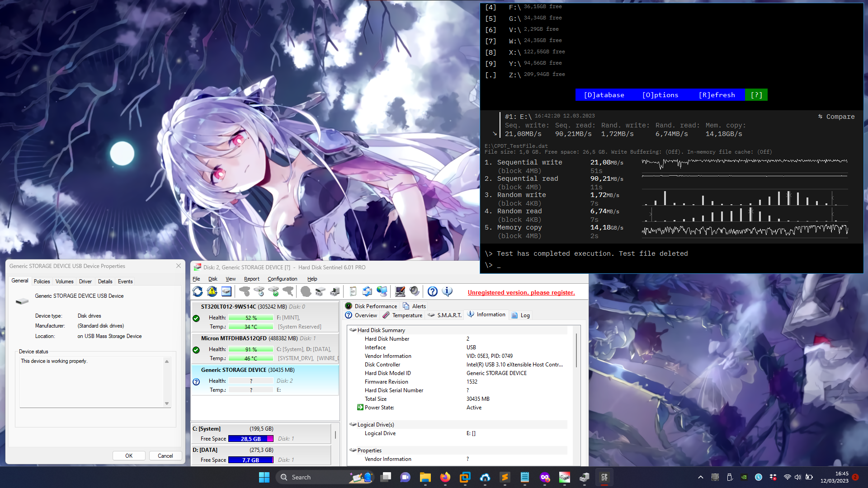The height and width of the screenshot is (488, 868).
Task: Click the CPDT app icon on taskbar
Action: pos(604,477)
